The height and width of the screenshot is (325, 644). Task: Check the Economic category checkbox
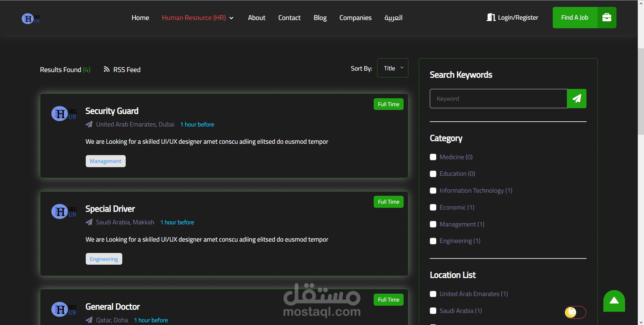433,207
